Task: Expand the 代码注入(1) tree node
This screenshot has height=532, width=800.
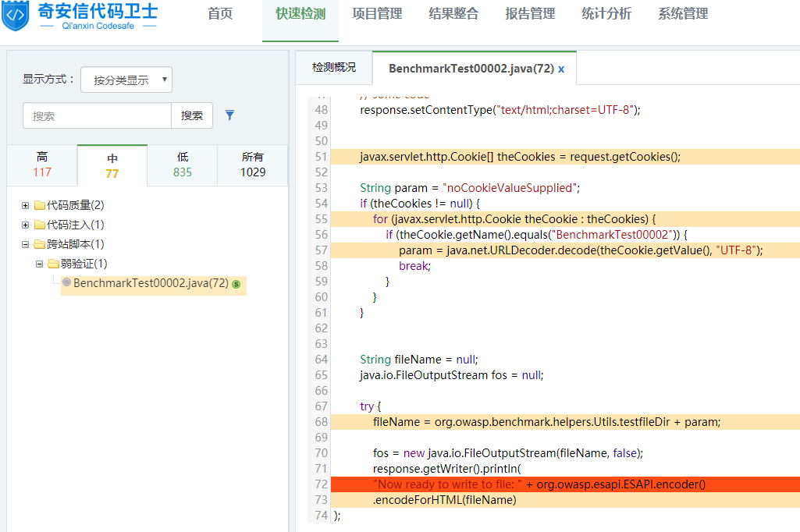Action: [26, 225]
